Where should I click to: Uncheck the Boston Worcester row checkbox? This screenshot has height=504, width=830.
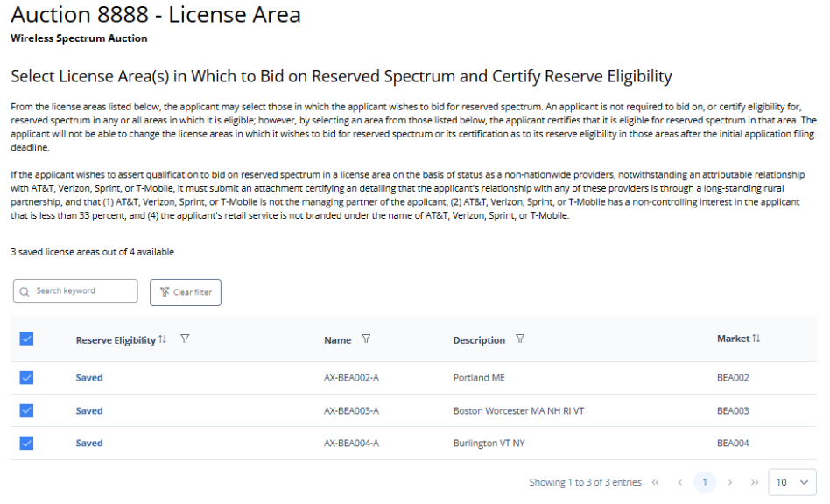(x=26, y=410)
